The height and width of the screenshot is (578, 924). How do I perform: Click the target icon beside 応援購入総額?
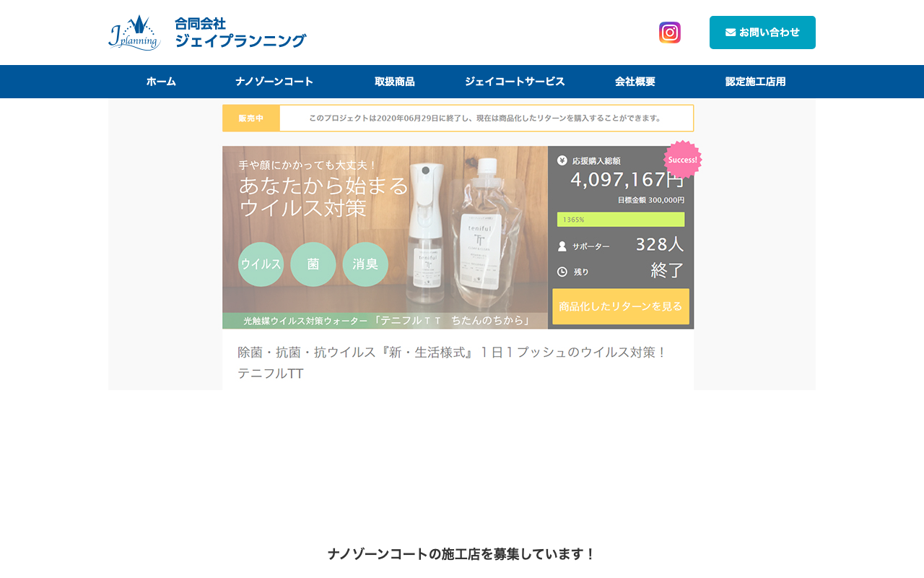(562, 160)
